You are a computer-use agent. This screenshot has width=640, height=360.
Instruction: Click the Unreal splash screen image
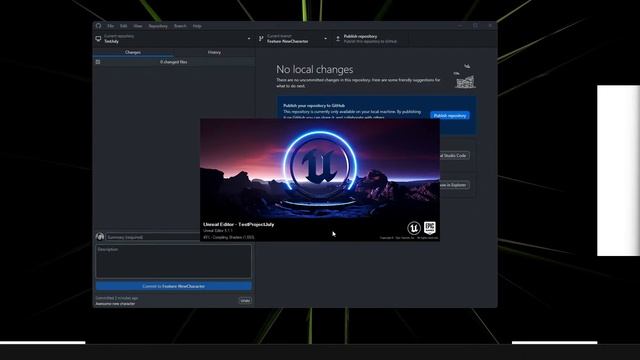coord(320,180)
